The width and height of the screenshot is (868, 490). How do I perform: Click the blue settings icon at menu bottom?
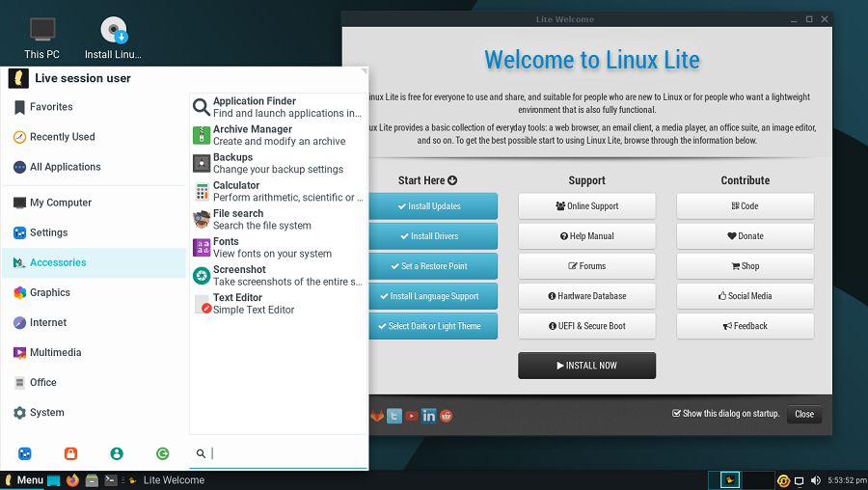(x=25, y=453)
